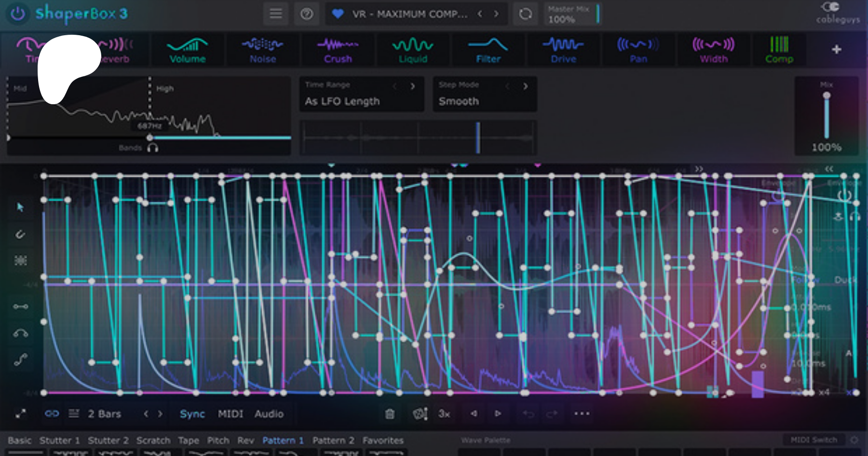
Task: Open the three dots more options
Action: [582, 414]
